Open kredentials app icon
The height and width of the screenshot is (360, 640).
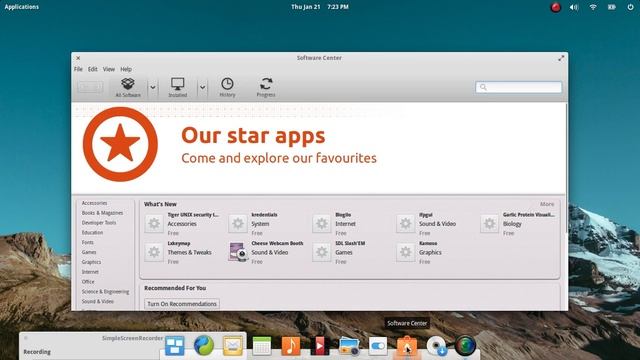tap(238, 224)
